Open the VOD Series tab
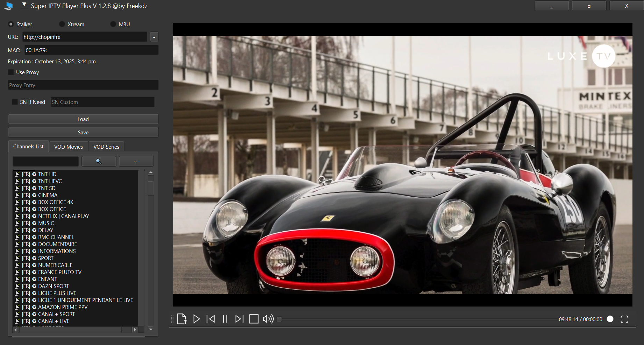The image size is (644, 345). coord(106,147)
